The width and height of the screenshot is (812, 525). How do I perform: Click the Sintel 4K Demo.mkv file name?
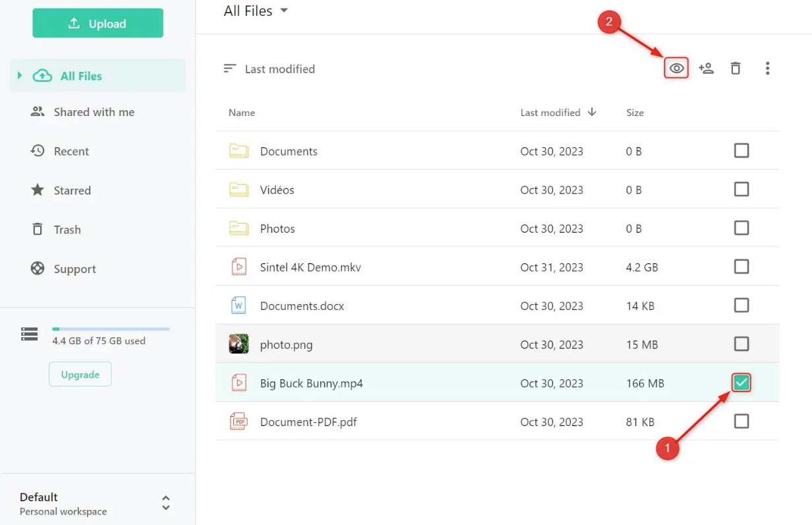tap(310, 267)
